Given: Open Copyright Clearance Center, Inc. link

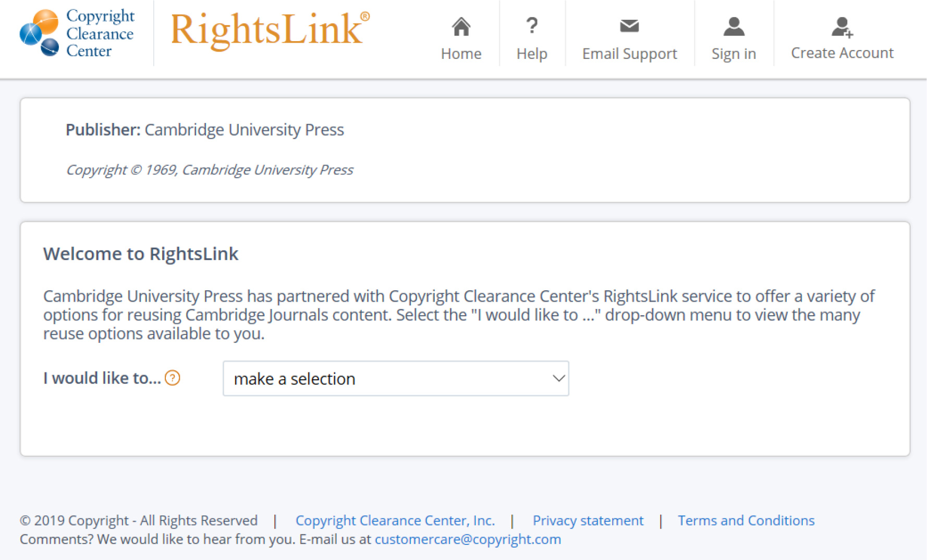Looking at the screenshot, I should click(395, 520).
